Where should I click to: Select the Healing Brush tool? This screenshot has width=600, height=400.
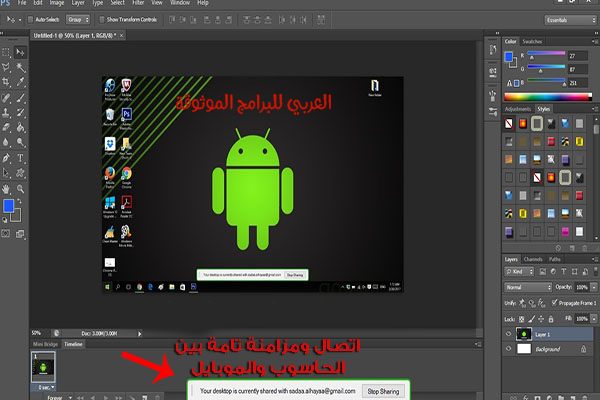click(6, 98)
